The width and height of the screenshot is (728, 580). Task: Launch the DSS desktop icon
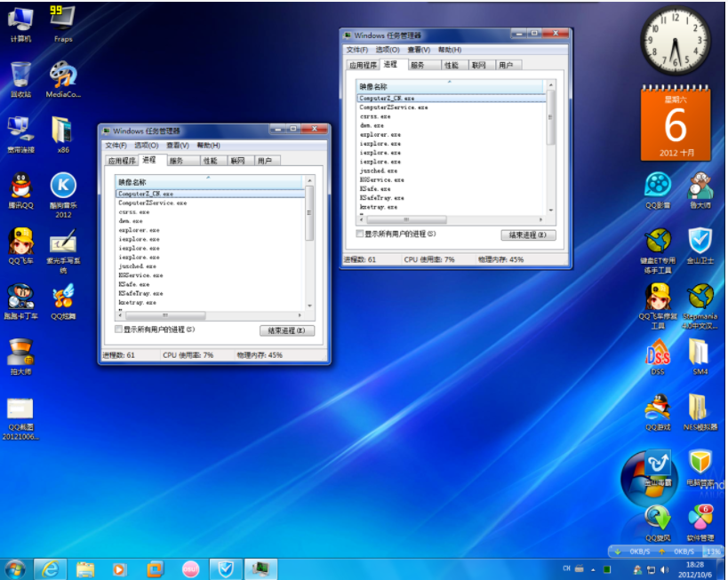tap(658, 356)
